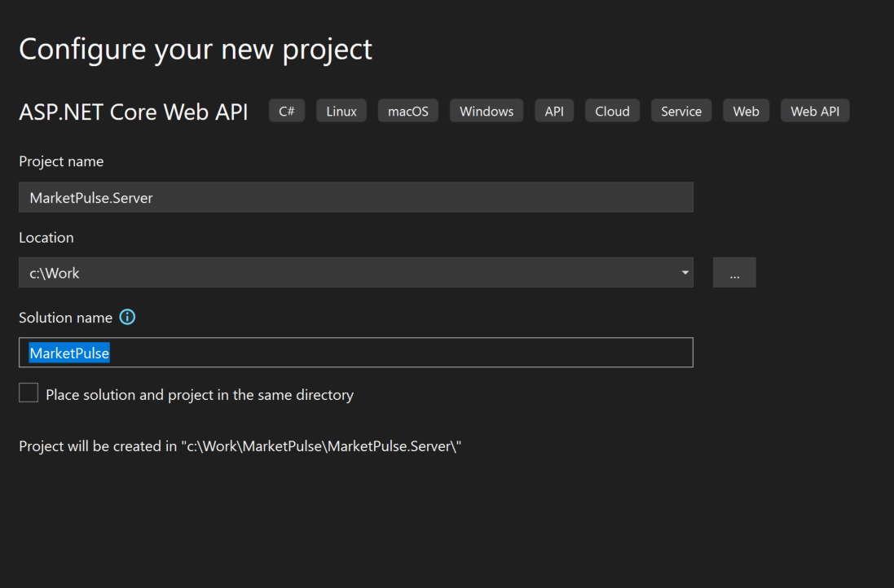
Task: Click the Location dropdown arrow
Action: [x=685, y=272]
